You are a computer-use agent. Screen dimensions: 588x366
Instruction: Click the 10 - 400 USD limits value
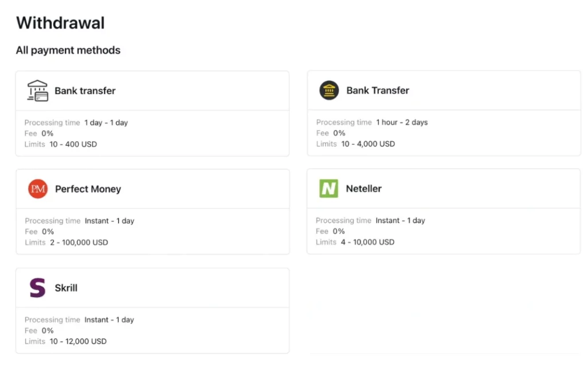[x=73, y=144]
